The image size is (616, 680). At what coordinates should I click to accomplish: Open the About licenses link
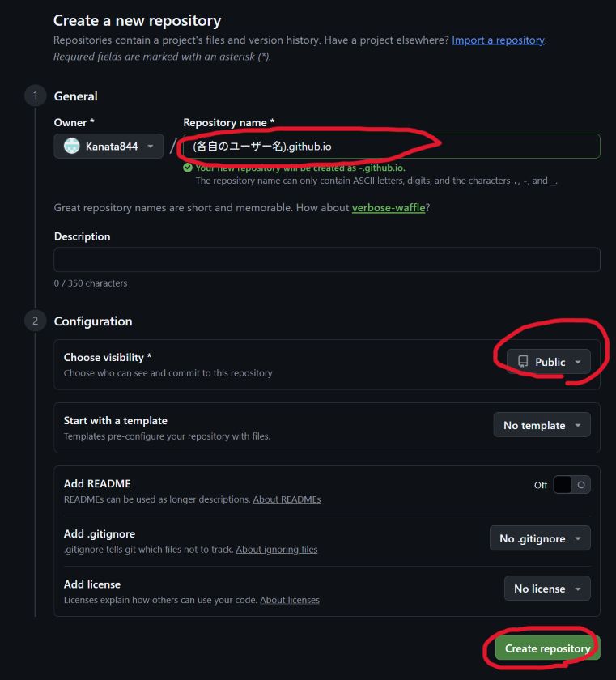[289, 600]
